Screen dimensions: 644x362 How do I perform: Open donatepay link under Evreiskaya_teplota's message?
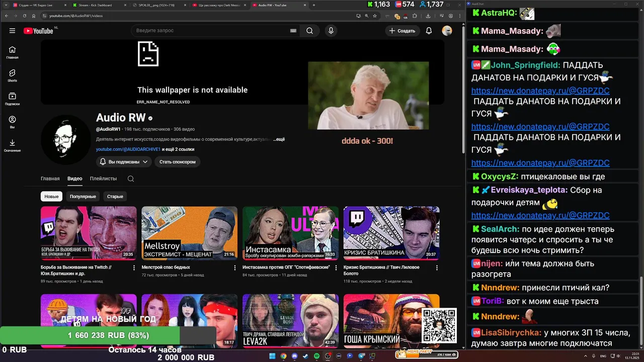[540, 215]
